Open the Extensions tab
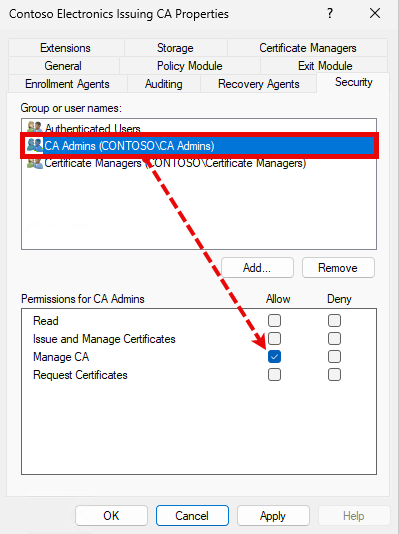399x534 pixels. pos(65,48)
